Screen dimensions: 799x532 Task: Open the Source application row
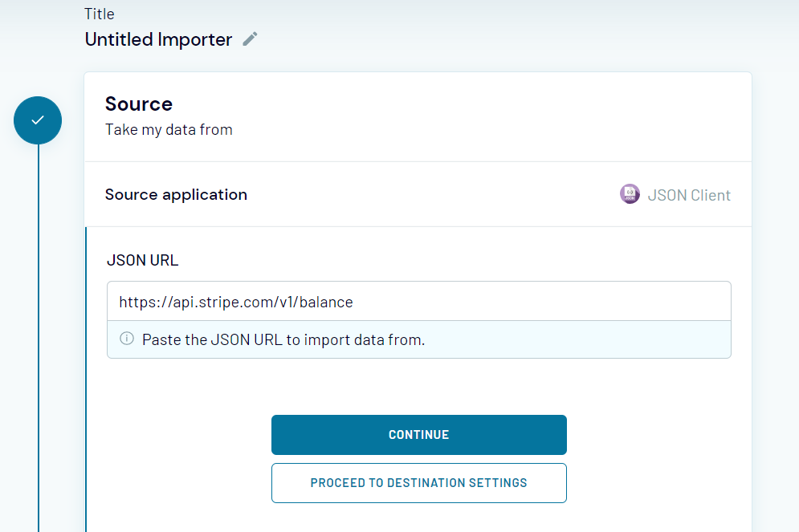click(x=418, y=194)
